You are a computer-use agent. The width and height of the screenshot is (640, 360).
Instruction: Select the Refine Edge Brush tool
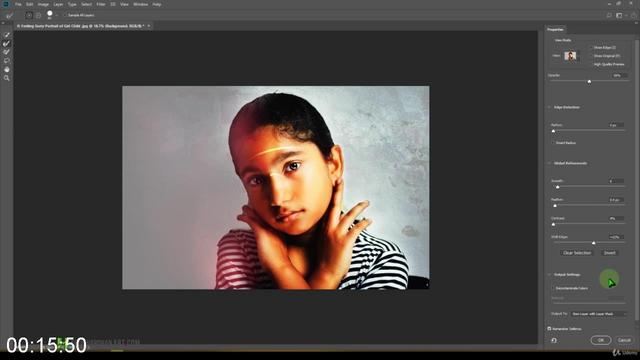point(7,43)
